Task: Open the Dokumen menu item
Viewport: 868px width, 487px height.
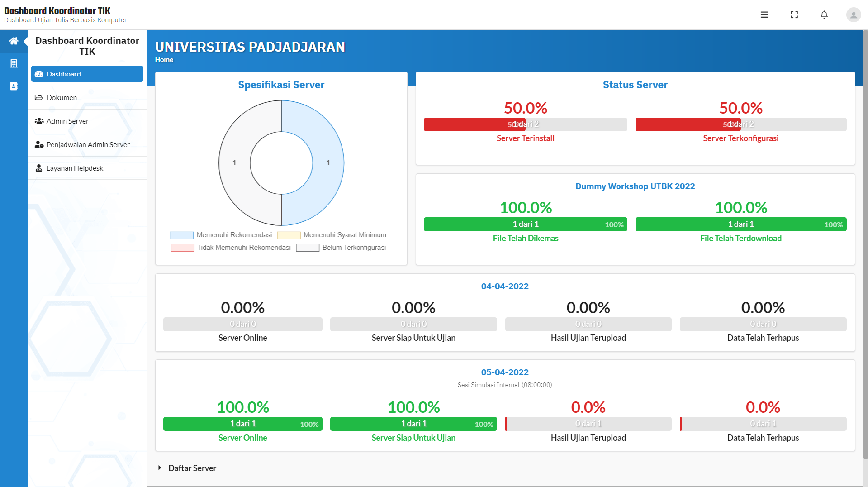Action: [87, 97]
